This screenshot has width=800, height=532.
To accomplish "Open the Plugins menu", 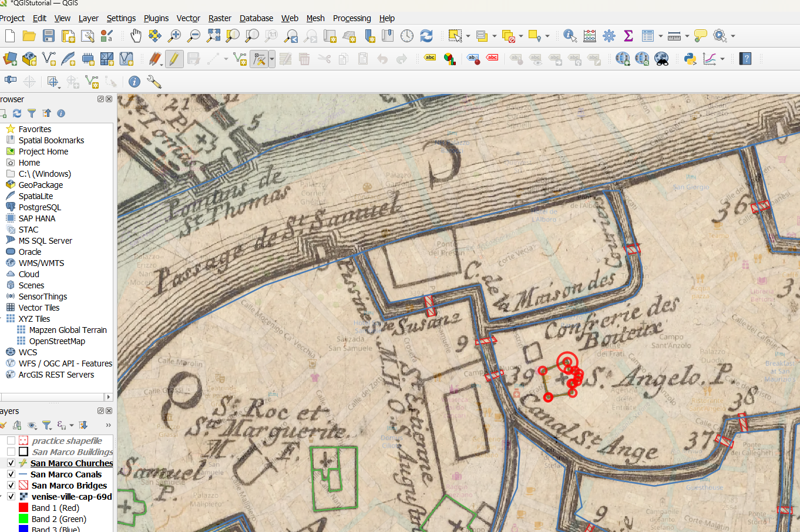I will click(156, 18).
